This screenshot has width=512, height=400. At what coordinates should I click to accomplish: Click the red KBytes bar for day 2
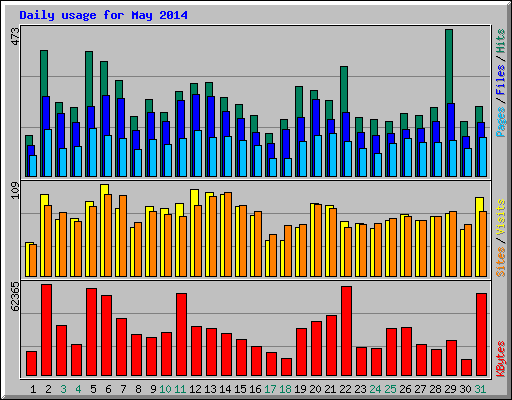(x=46, y=330)
